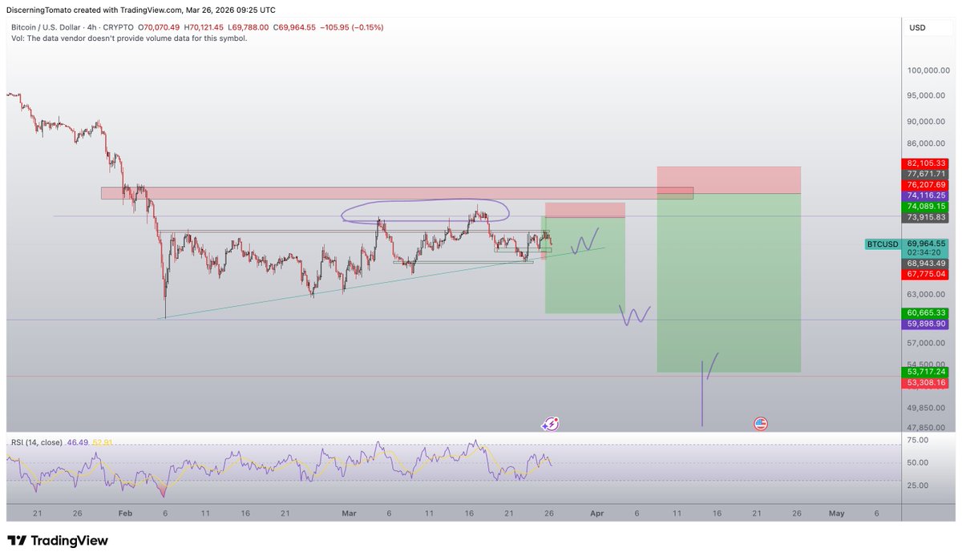Click the change value −105.95 (−0.15%)

353,27
